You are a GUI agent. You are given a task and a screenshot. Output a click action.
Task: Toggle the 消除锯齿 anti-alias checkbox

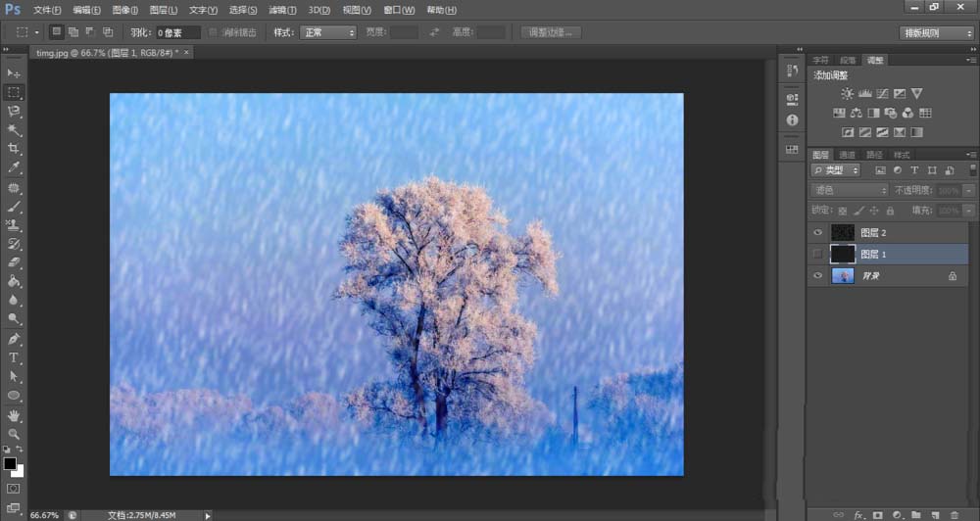(213, 32)
